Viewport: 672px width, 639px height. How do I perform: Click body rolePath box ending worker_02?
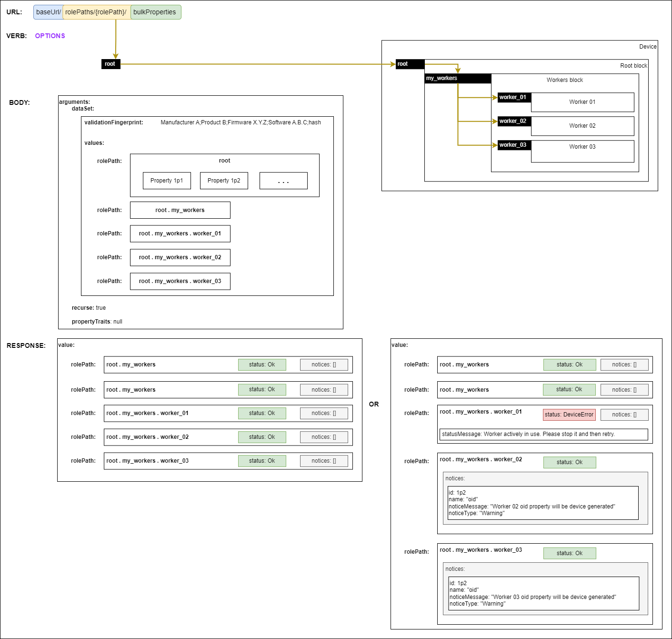point(180,257)
